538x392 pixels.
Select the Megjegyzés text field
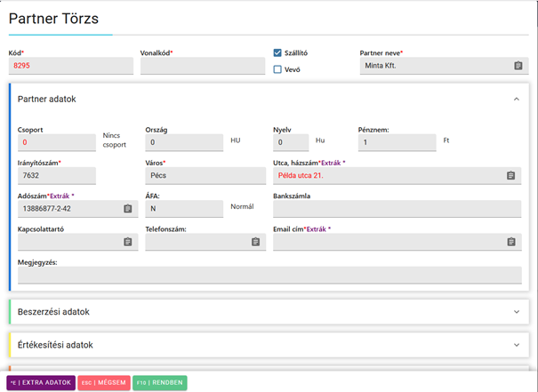coord(267,275)
